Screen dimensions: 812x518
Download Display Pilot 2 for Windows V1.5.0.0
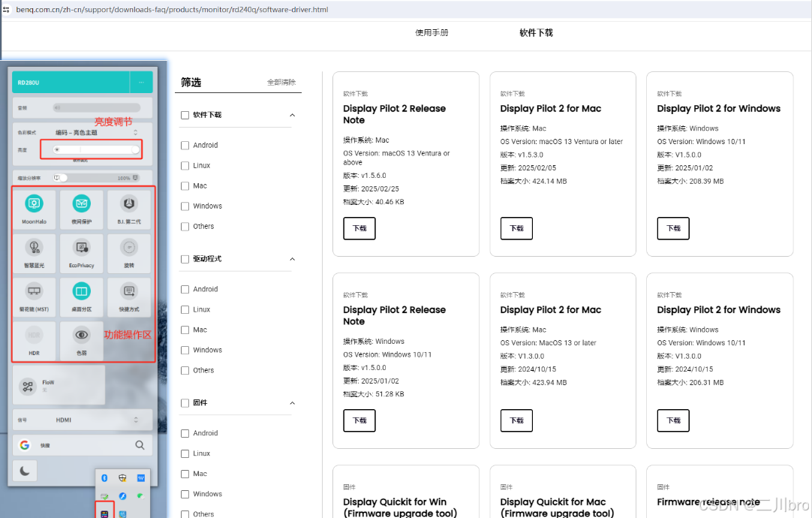[673, 228]
